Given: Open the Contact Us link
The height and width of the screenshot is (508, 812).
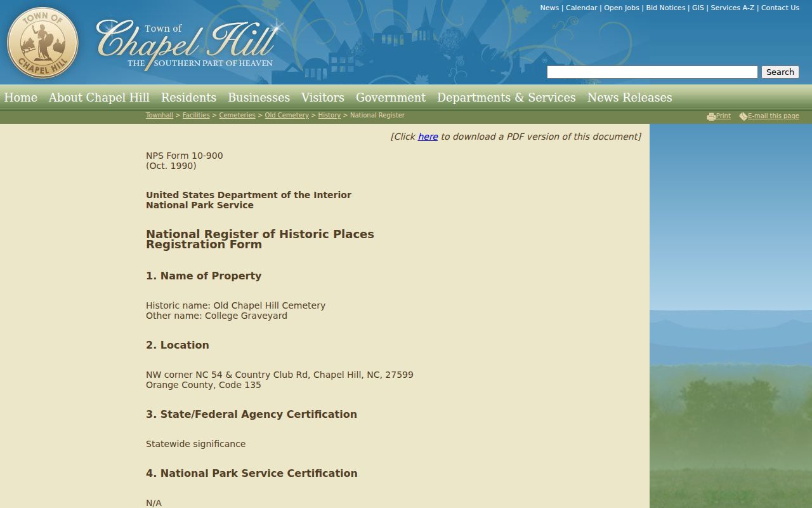Looking at the screenshot, I should (x=780, y=8).
